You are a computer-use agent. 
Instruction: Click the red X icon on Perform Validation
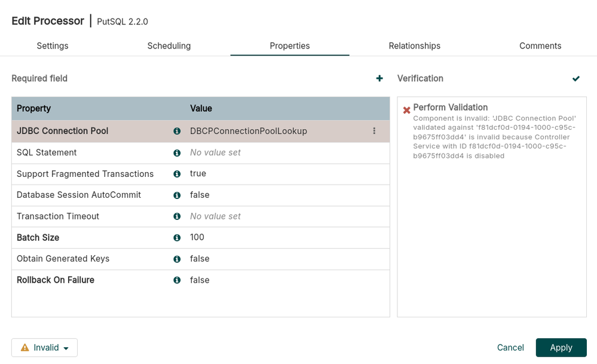406,110
